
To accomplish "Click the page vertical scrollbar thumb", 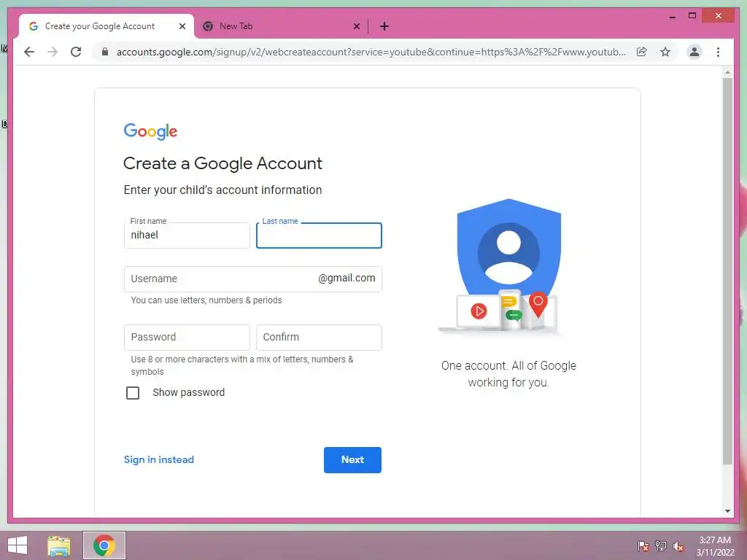I will [727, 271].
